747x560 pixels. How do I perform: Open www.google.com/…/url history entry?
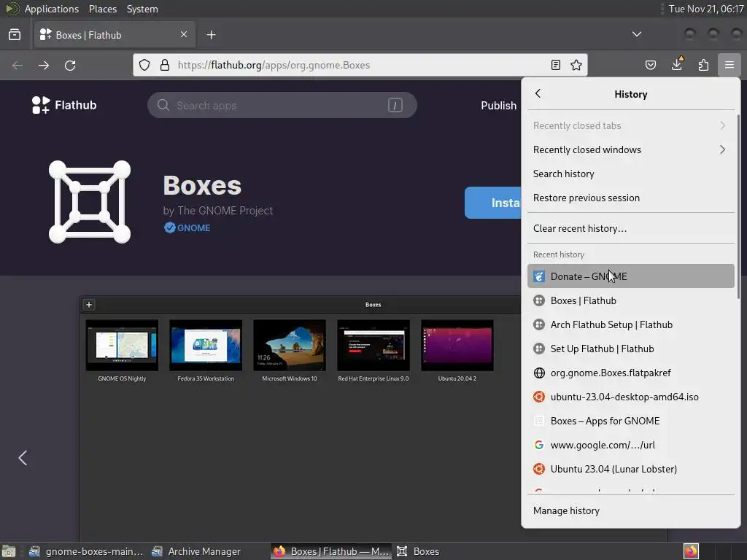pyautogui.click(x=630, y=445)
